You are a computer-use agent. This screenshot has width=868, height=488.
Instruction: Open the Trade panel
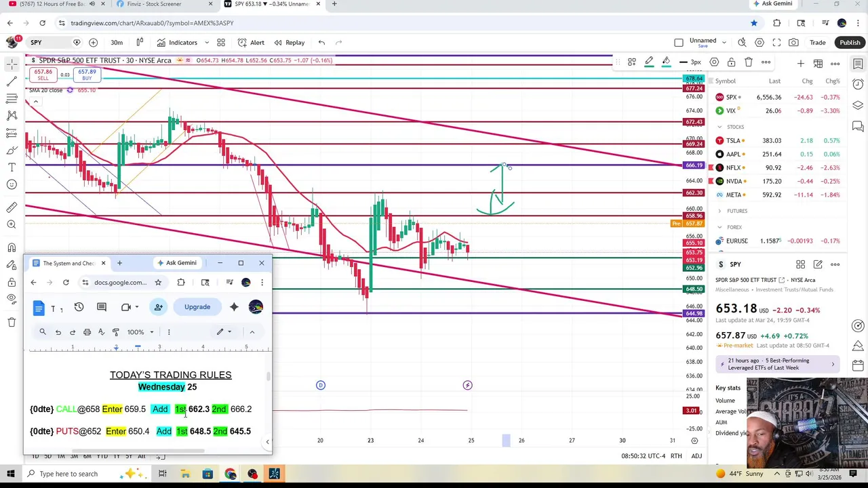[x=818, y=43]
